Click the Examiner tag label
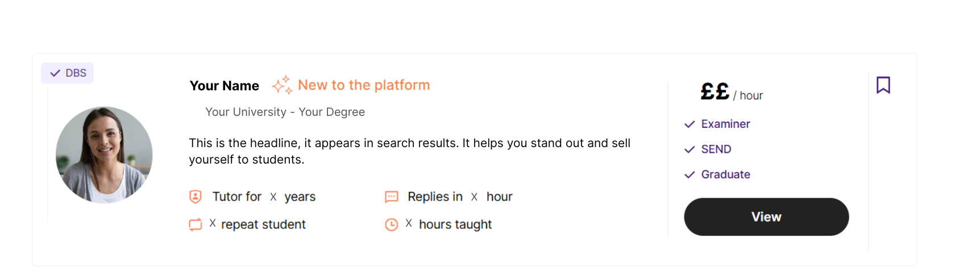The height and width of the screenshot is (280, 980). point(725,124)
